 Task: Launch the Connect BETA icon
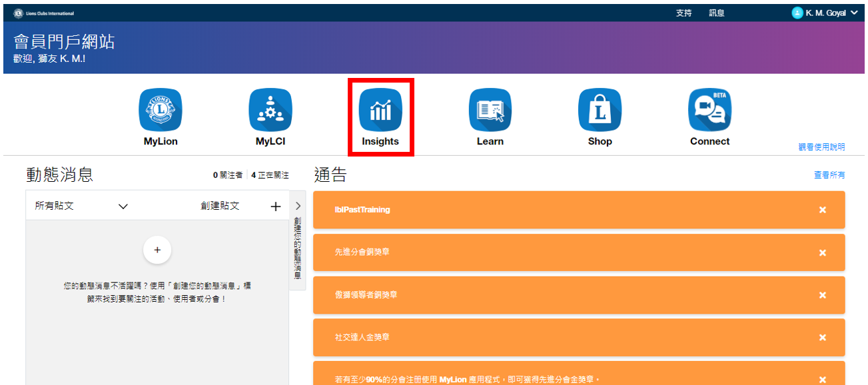pyautogui.click(x=709, y=110)
